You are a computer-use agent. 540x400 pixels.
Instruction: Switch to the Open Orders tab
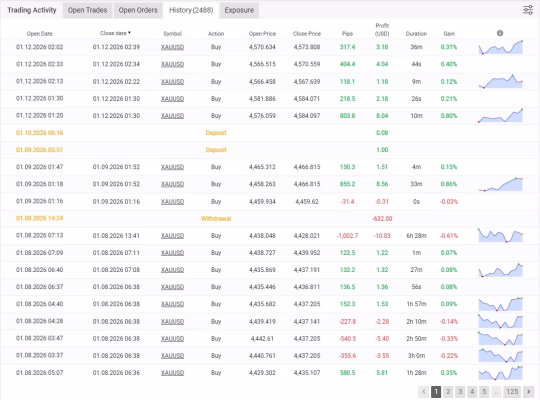coord(138,10)
